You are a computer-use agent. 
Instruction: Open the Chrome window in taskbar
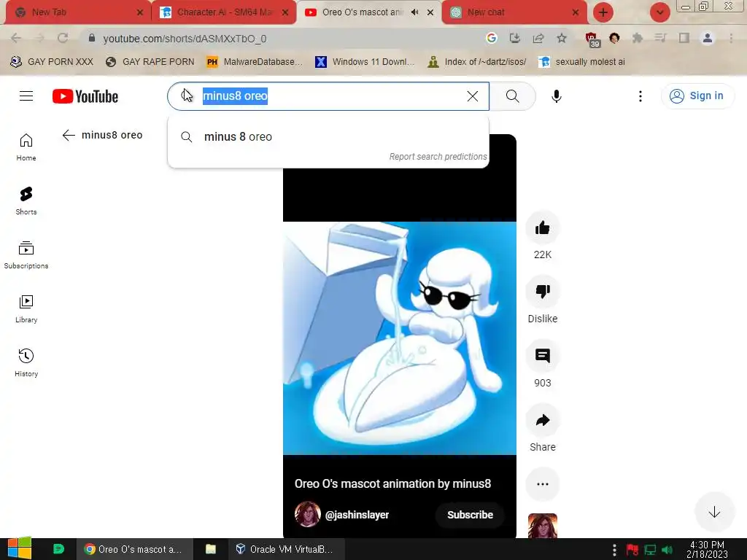[134, 549]
